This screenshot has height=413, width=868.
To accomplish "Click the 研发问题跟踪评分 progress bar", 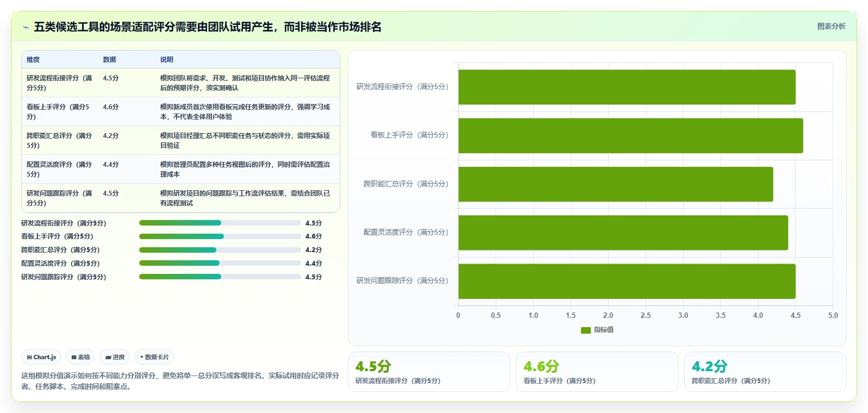I will [x=220, y=277].
